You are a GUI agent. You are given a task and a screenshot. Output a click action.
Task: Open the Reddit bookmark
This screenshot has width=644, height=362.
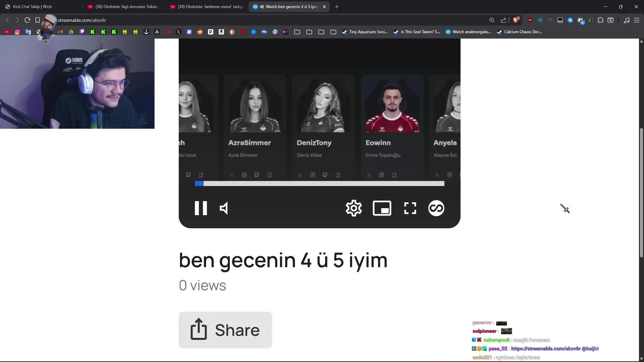pos(200,32)
